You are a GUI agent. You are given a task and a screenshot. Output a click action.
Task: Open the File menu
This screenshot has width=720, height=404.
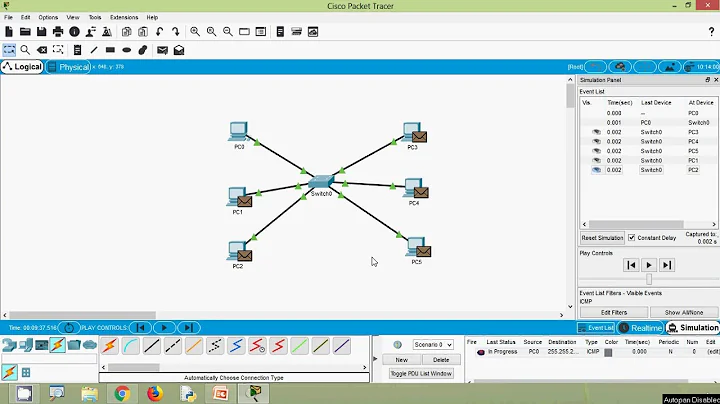click(x=8, y=17)
